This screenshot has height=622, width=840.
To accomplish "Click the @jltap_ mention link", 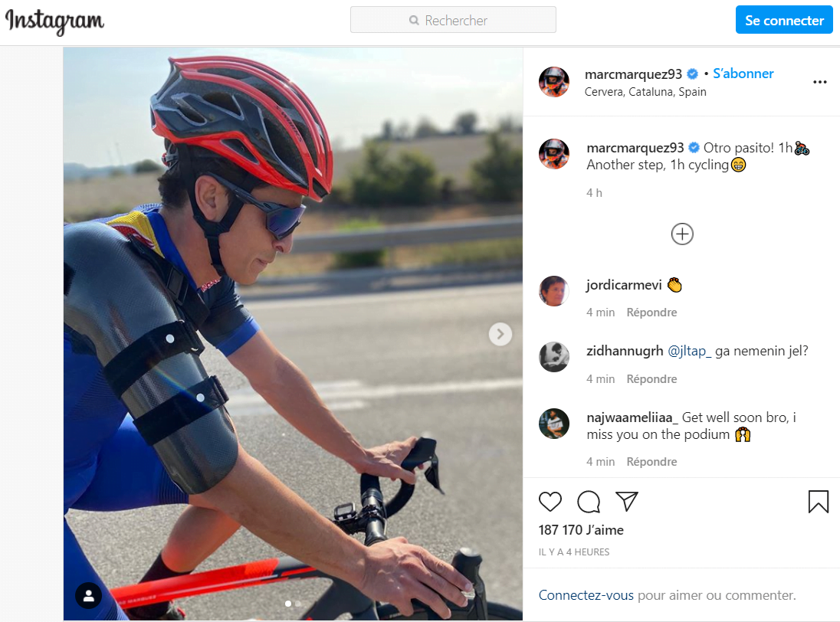I will (x=690, y=352).
